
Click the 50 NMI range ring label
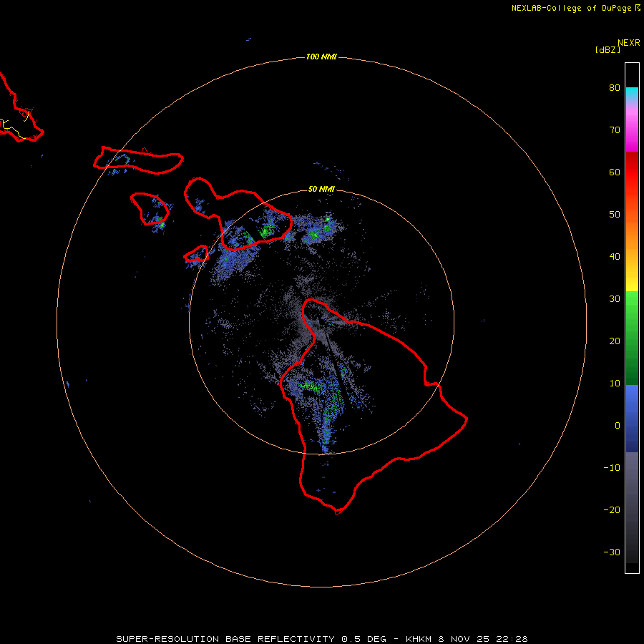point(321,189)
